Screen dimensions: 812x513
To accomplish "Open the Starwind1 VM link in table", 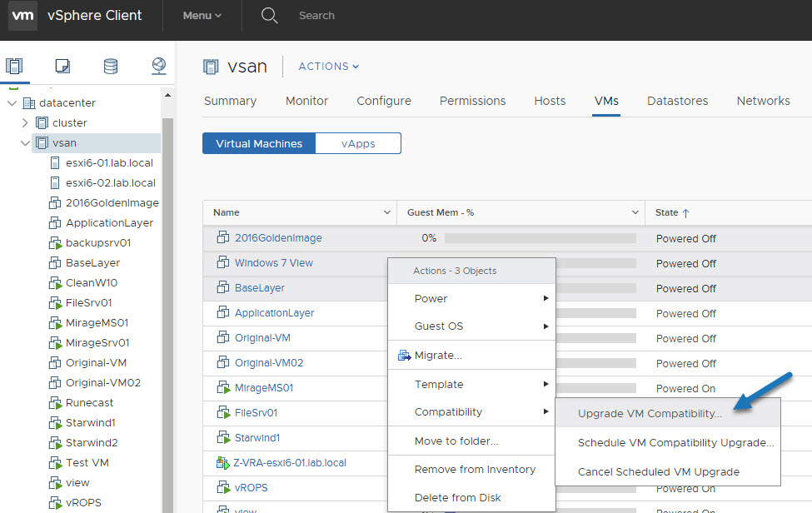I will 257,438.
